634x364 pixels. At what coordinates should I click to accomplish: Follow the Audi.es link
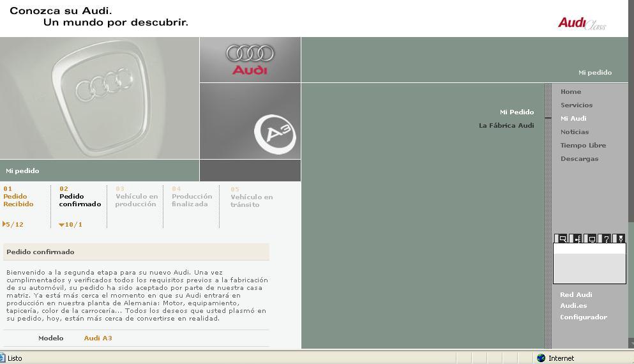point(573,306)
